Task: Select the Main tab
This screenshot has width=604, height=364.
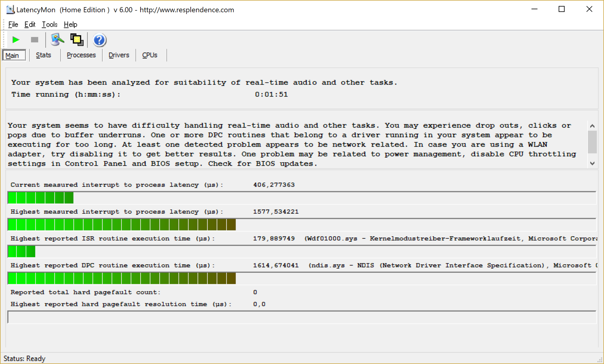Action: [x=13, y=55]
